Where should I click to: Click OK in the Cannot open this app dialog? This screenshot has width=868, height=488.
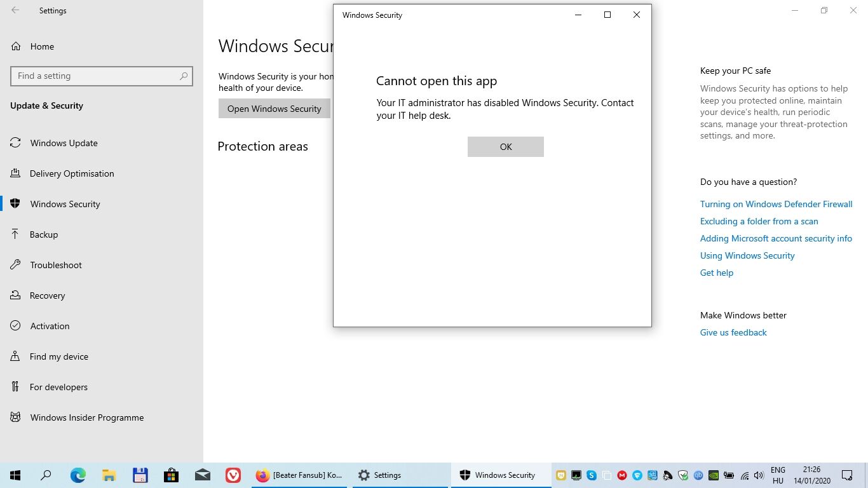pyautogui.click(x=505, y=147)
